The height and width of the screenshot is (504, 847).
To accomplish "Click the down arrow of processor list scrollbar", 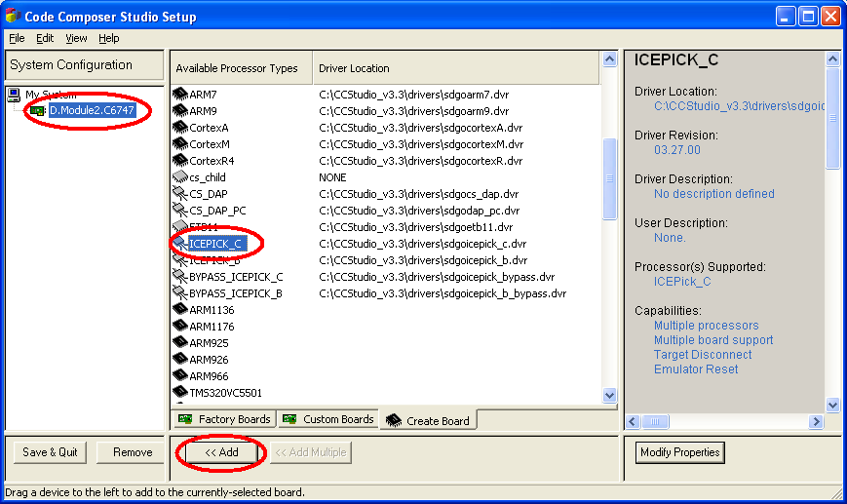I will pos(609,395).
